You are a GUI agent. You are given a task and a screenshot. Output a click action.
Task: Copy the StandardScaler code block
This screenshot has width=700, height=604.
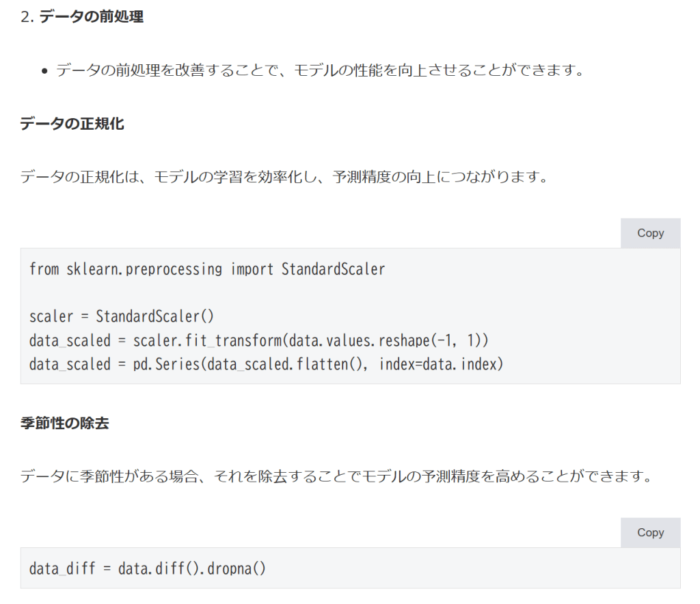pyautogui.click(x=650, y=233)
